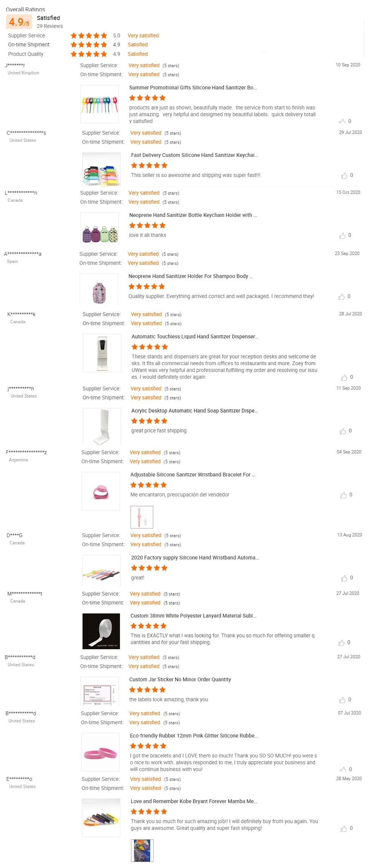The image size is (368, 868).
Task: Open Eco-friendly Rubber 12mm Pink Glitter link
Action: point(194,736)
